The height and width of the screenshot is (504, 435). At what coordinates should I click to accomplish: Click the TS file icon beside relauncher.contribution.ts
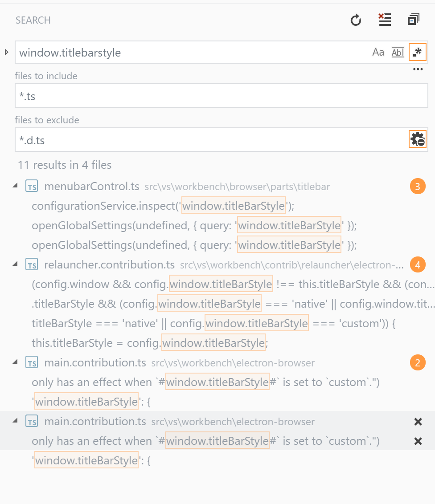pos(32,264)
